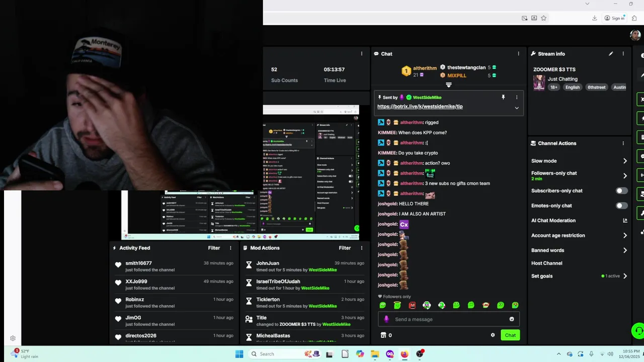Viewport: 644px width, 362px height.
Task: Click the green Chat send button
Action: click(510, 335)
